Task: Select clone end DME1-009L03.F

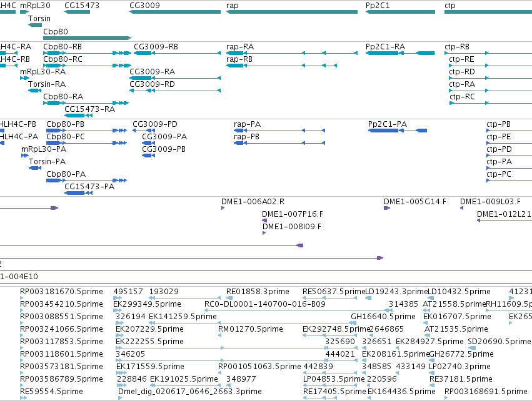Action: 490,202
